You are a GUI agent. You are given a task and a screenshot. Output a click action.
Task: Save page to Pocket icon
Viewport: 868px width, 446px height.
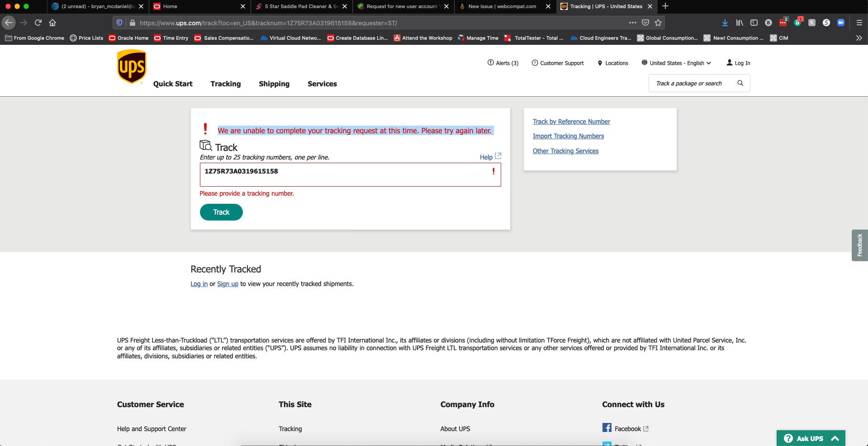tap(645, 23)
